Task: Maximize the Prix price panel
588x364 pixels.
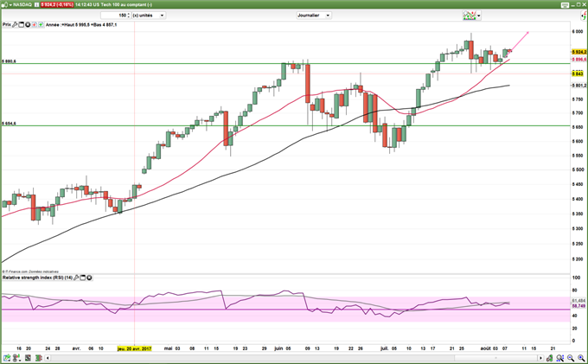Action: coord(21,24)
